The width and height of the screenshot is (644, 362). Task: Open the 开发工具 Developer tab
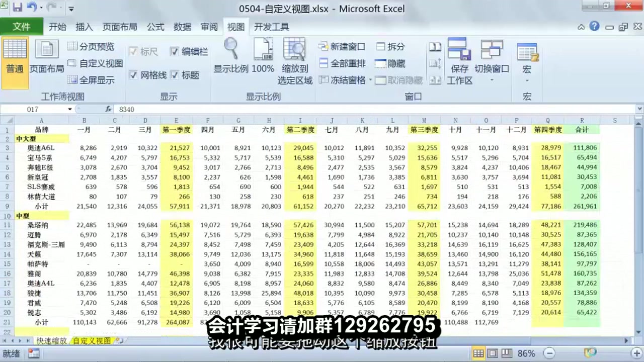pyautogui.click(x=272, y=27)
